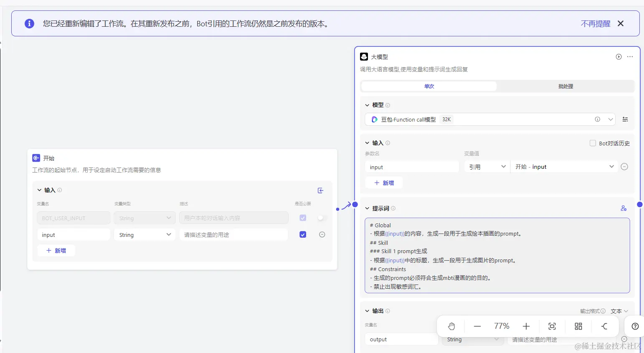Dismiss the workflow re-edit notification banner

pos(621,23)
